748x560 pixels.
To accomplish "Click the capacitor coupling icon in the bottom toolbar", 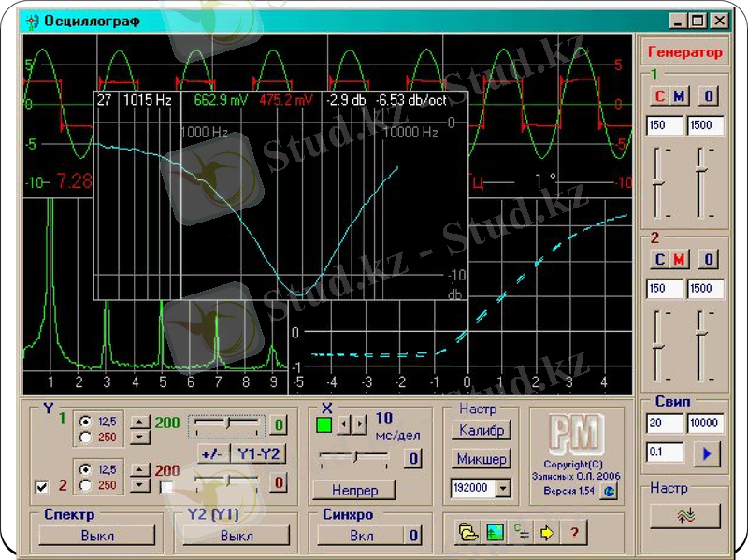I will (522, 533).
